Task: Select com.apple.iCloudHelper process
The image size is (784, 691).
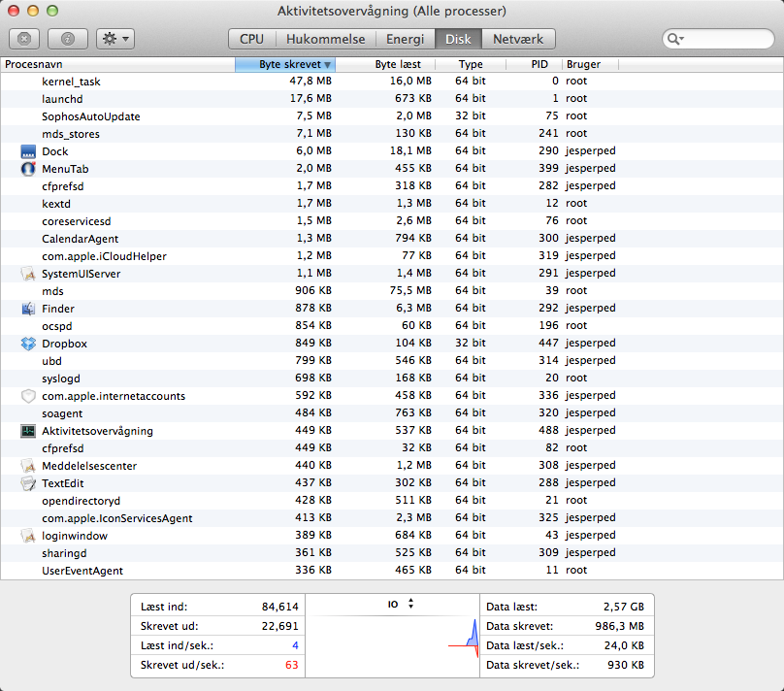Action: click(392, 256)
